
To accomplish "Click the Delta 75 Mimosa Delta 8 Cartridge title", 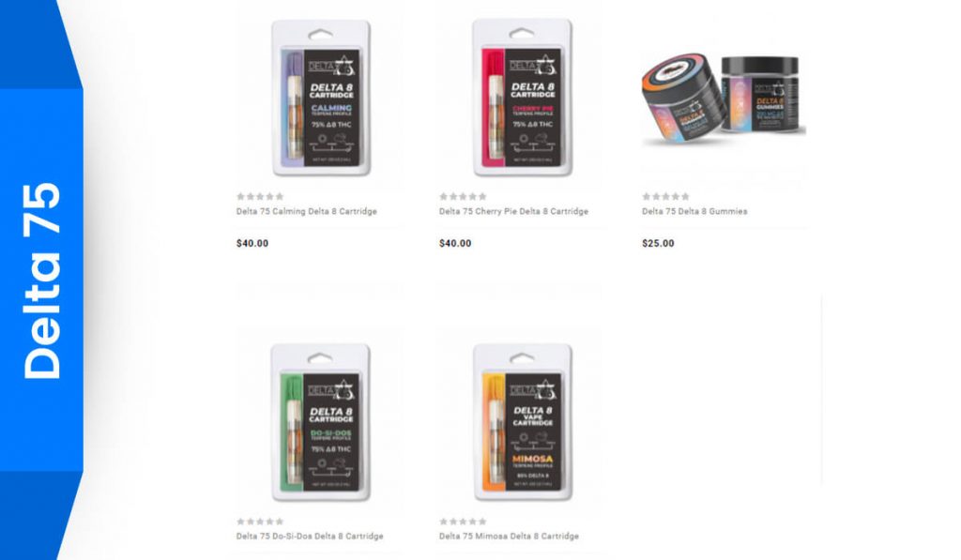I will click(509, 537).
